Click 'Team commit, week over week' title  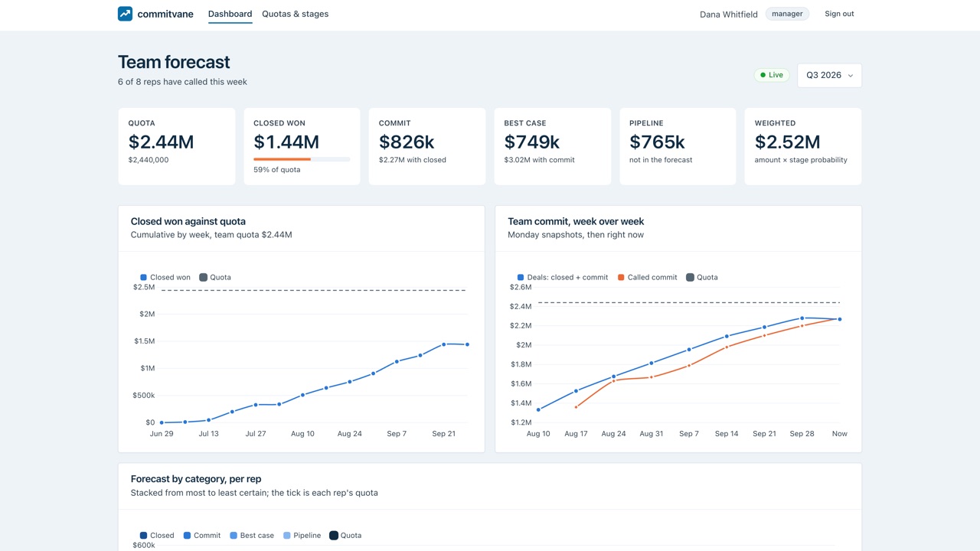[x=576, y=221]
